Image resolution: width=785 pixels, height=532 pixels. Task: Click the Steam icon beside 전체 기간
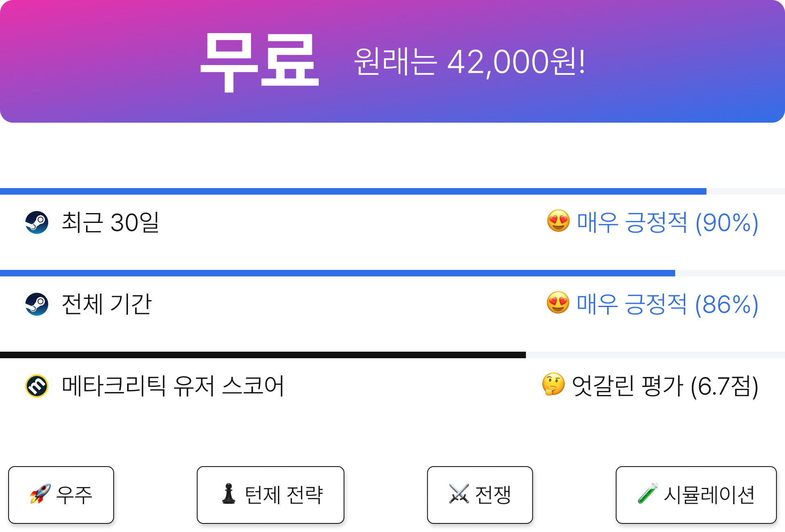pyautogui.click(x=37, y=304)
